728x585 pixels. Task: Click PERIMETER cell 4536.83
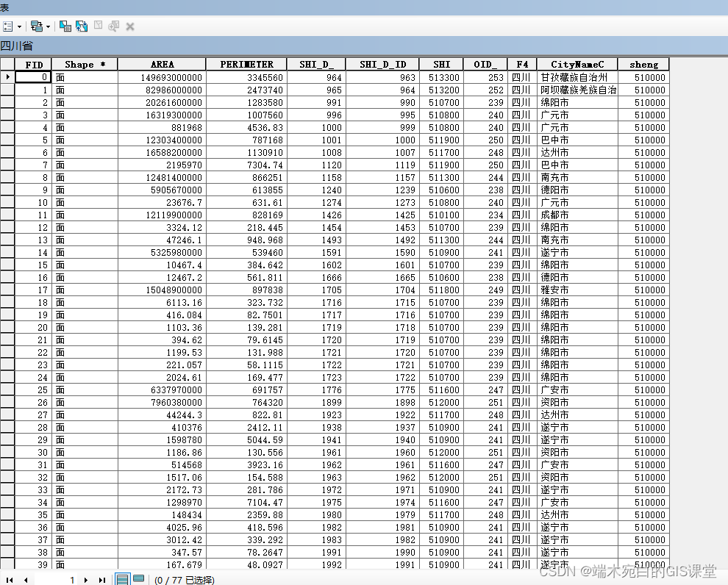click(x=246, y=128)
